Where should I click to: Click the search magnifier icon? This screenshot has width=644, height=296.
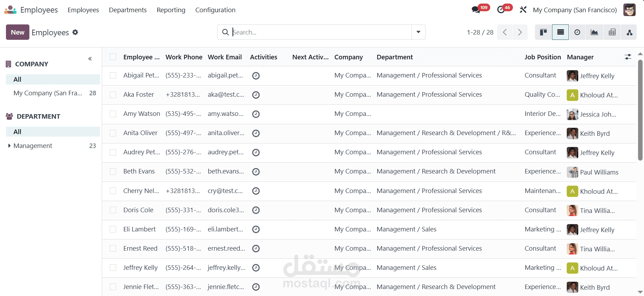click(226, 32)
